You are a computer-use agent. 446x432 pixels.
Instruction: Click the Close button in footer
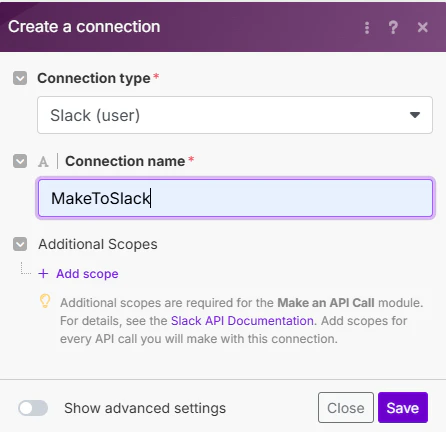point(346,408)
